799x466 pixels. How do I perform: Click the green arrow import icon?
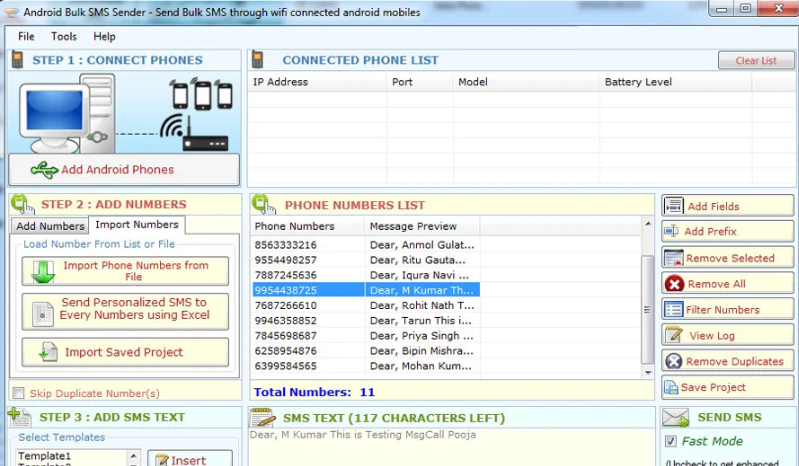click(43, 272)
